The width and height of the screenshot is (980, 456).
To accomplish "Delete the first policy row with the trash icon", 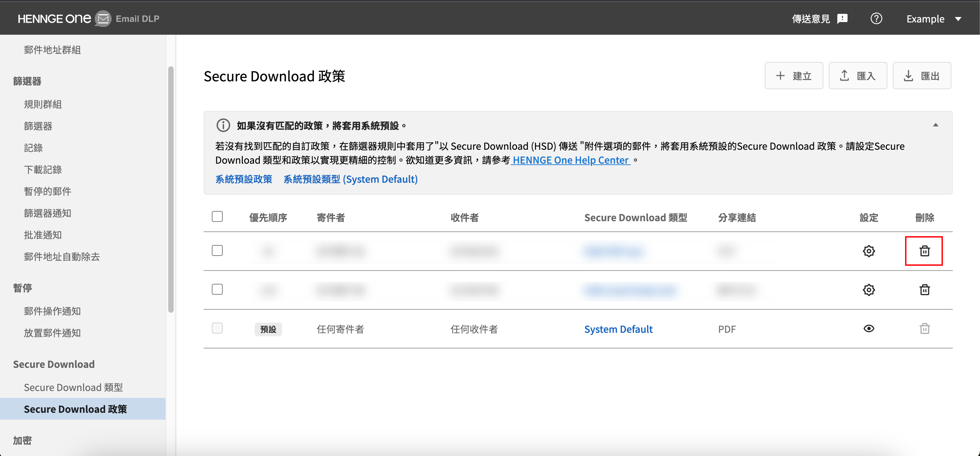I will pyautogui.click(x=924, y=251).
